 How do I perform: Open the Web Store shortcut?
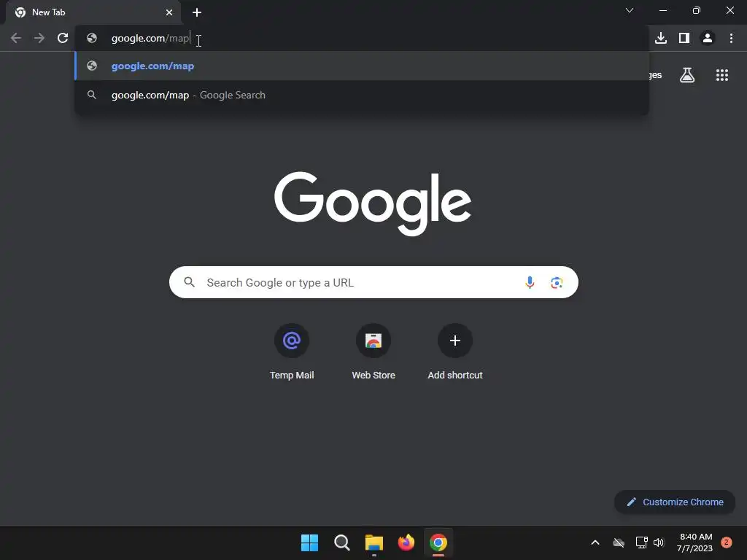click(x=373, y=352)
